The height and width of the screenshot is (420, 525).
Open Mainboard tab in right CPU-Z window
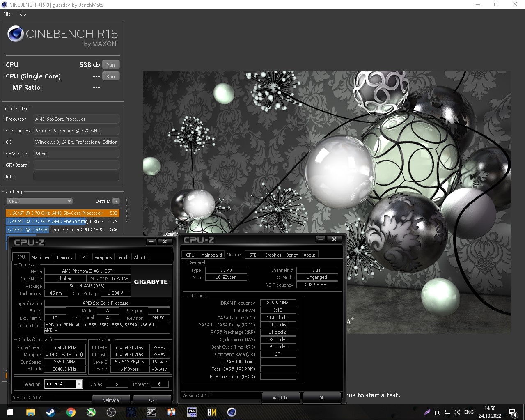tap(211, 255)
